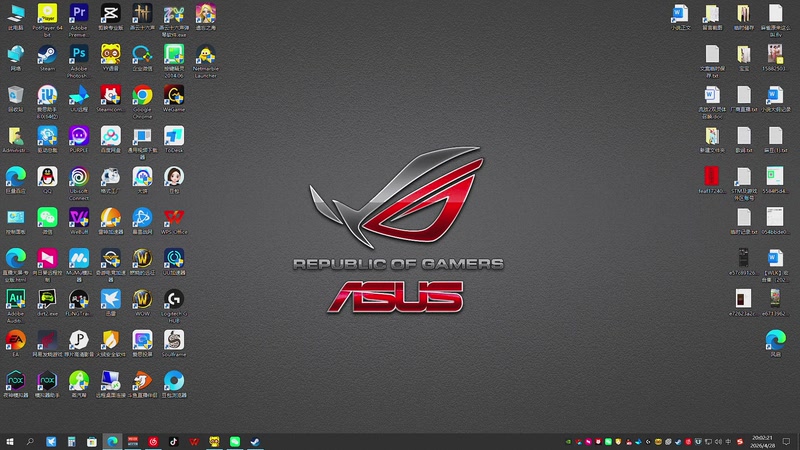800x450 pixels.
Task: Open the Logitech G HUB shortcut
Action: coord(174,300)
